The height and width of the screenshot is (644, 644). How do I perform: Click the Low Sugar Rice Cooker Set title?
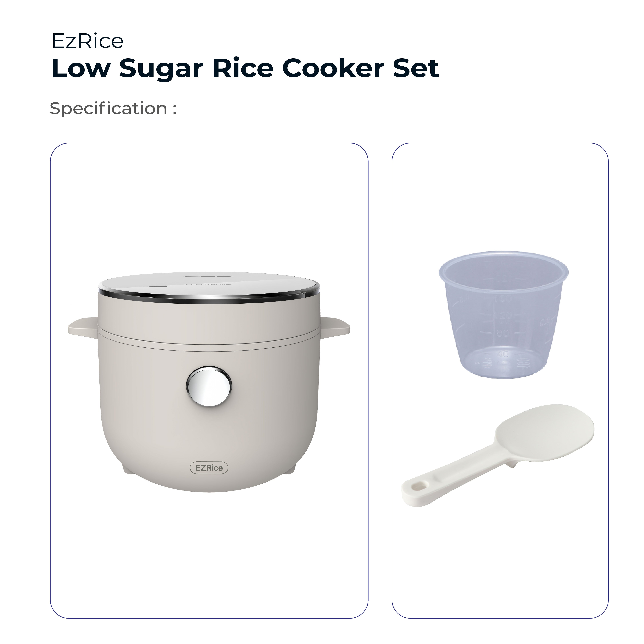[245, 68]
